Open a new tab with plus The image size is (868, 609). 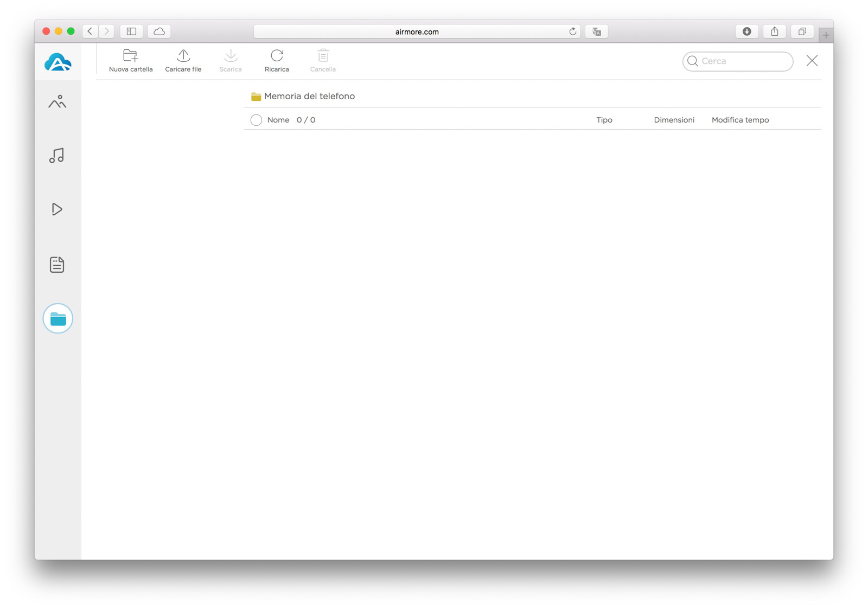tap(826, 35)
